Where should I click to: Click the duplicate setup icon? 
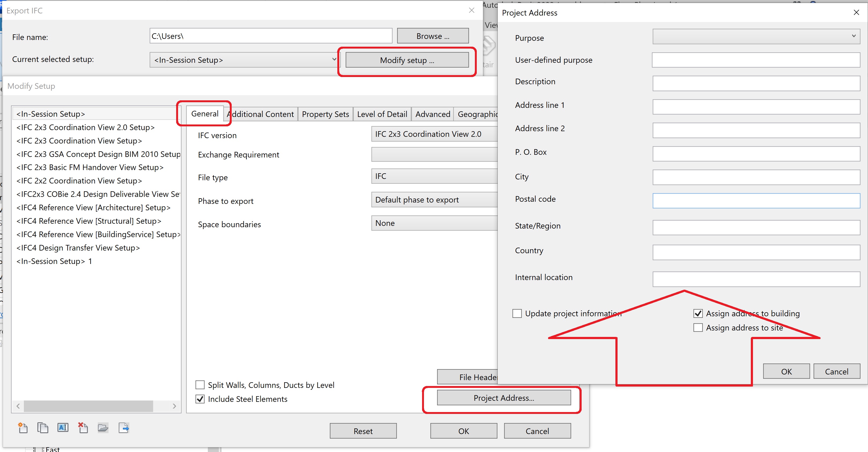[43, 428]
